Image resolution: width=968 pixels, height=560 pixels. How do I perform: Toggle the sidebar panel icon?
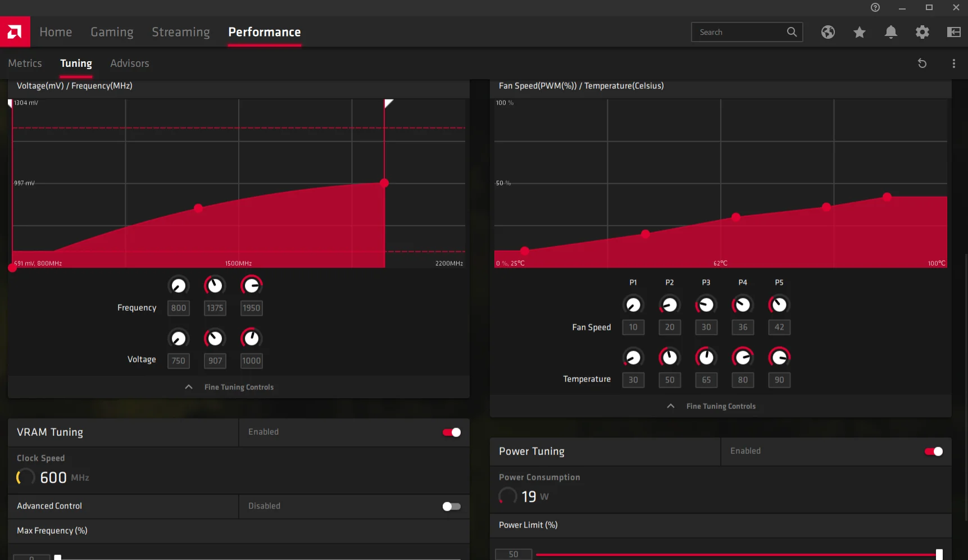[x=954, y=32]
